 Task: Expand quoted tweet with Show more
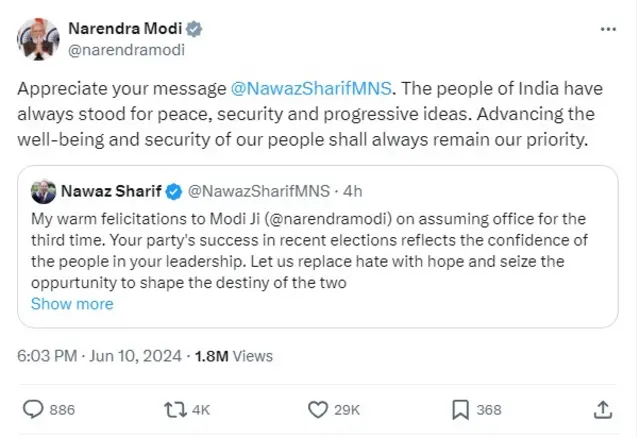click(x=72, y=304)
